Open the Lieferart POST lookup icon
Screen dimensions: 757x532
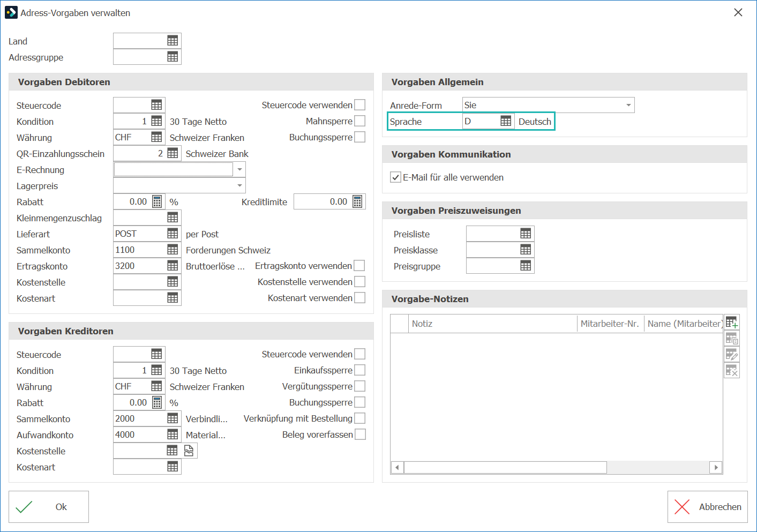173,234
